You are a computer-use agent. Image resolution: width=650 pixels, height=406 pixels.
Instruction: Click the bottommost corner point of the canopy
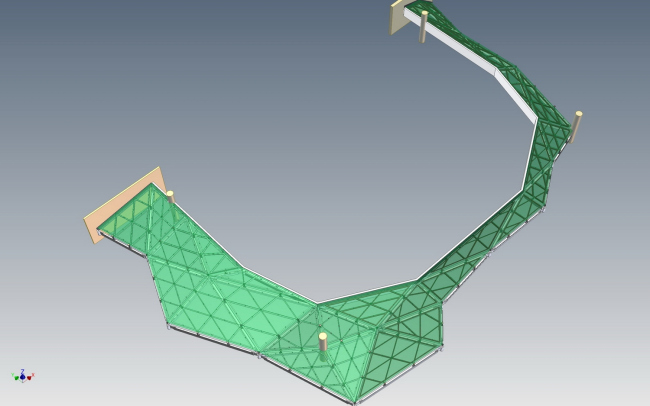coord(354,403)
